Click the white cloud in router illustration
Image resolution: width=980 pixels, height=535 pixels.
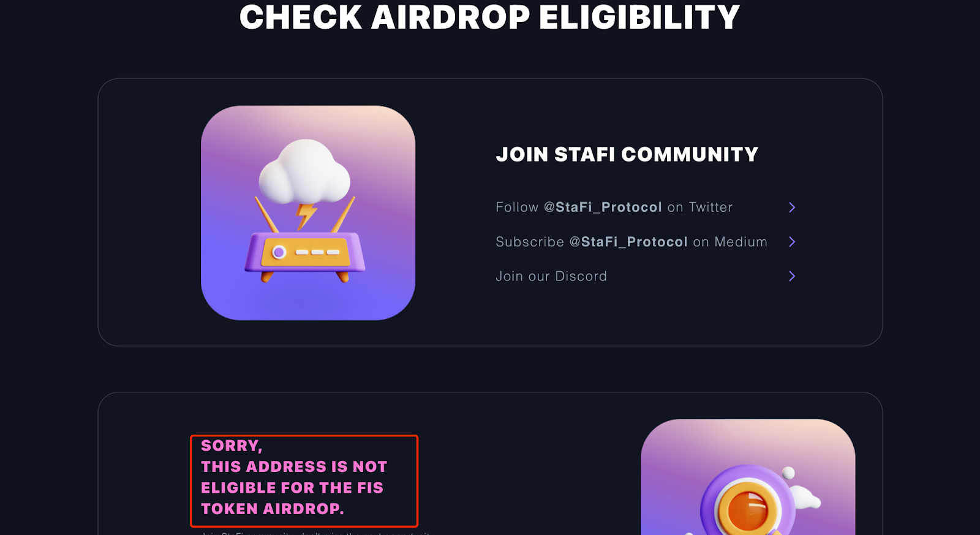[x=304, y=172]
